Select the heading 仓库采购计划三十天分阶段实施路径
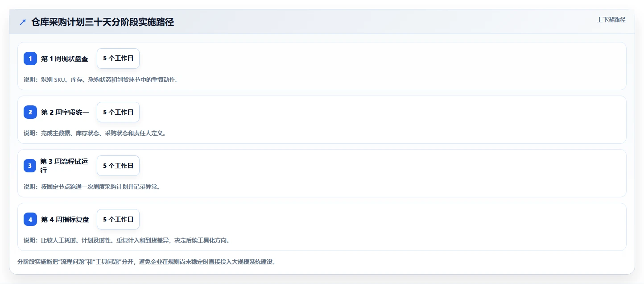This screenshot has width=644, height=284. coord(103,22)
